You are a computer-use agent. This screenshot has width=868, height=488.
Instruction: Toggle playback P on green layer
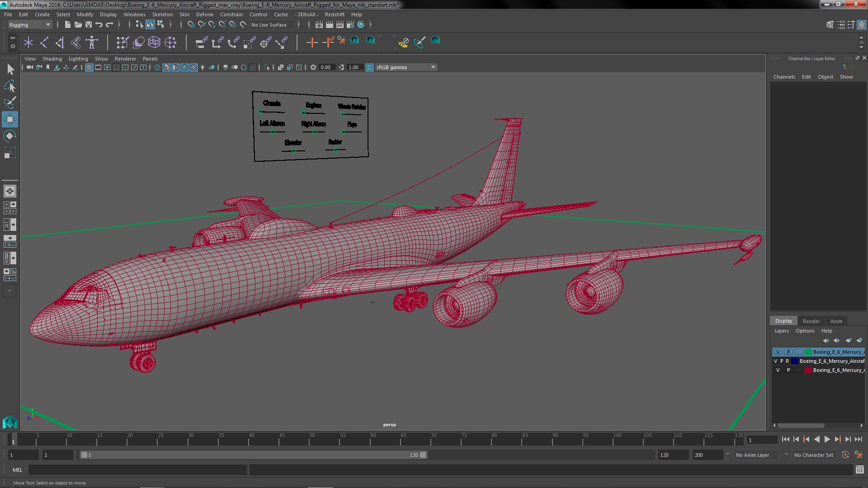point(788,352)
